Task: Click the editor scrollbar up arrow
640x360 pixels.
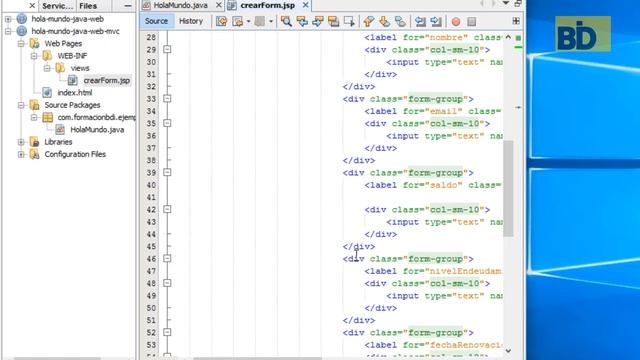Action: (x=508, y=37)
